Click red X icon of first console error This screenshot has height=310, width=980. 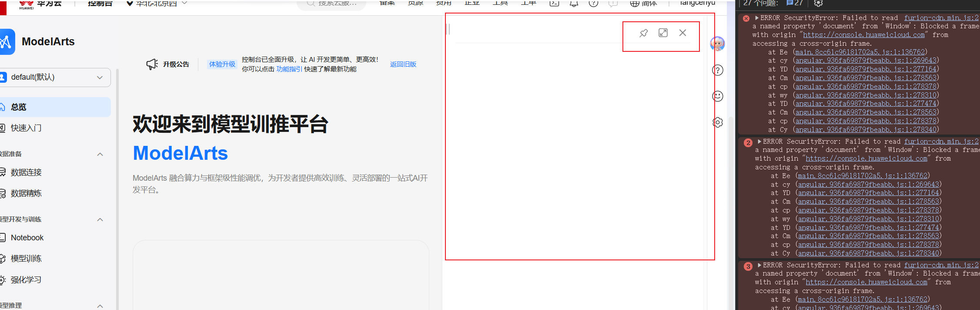point(746,18)
